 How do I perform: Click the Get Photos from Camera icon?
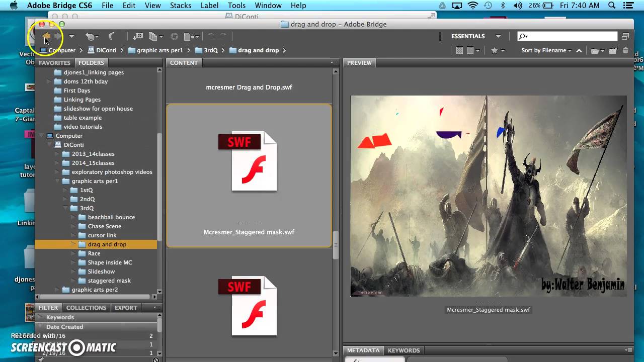click(x=138, y=36)
